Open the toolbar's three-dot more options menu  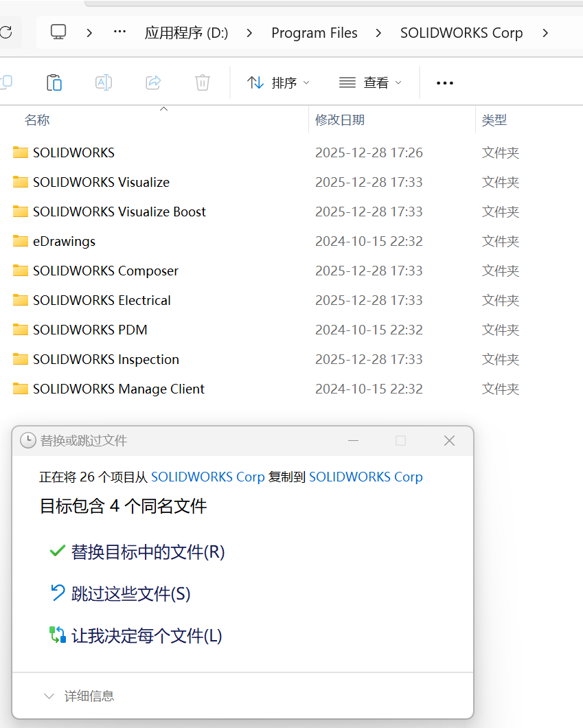coord(445,83)
